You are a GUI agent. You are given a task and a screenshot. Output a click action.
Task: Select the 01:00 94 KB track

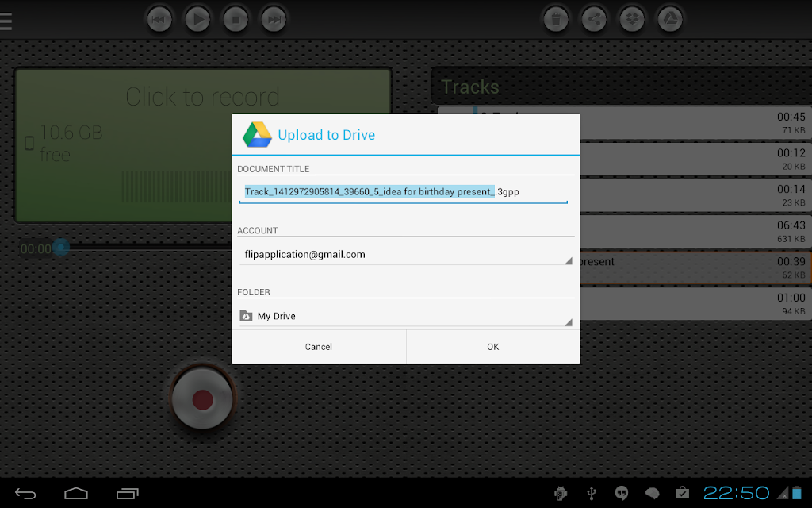(695, 304)
